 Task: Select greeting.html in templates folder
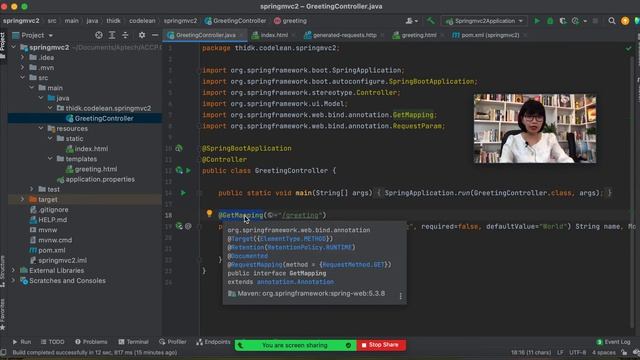pos(91,169)
